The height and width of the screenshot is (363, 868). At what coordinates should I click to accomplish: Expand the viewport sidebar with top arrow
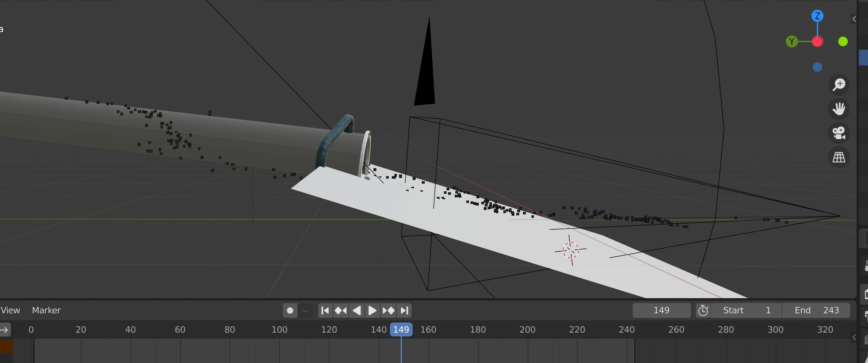(854, 19)
